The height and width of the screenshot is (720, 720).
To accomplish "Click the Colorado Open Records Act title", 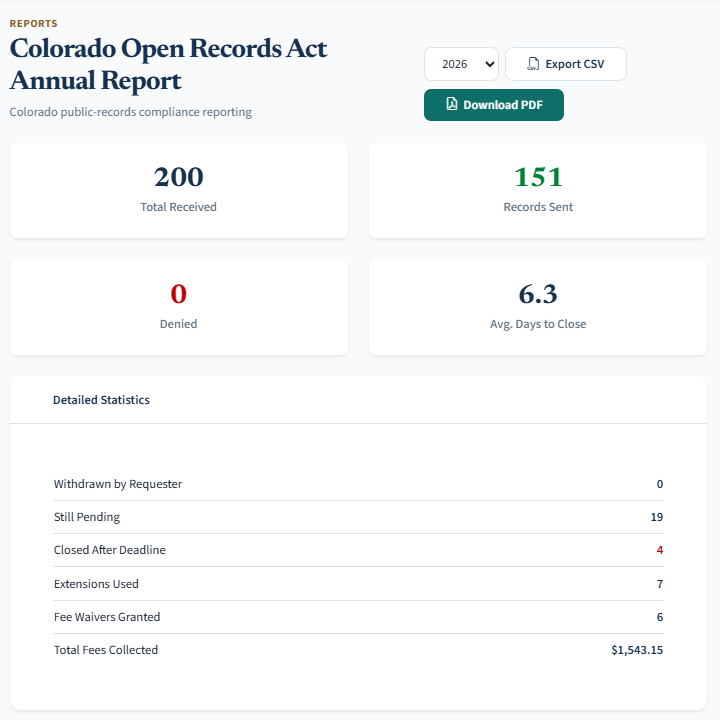I will point(168,65).
